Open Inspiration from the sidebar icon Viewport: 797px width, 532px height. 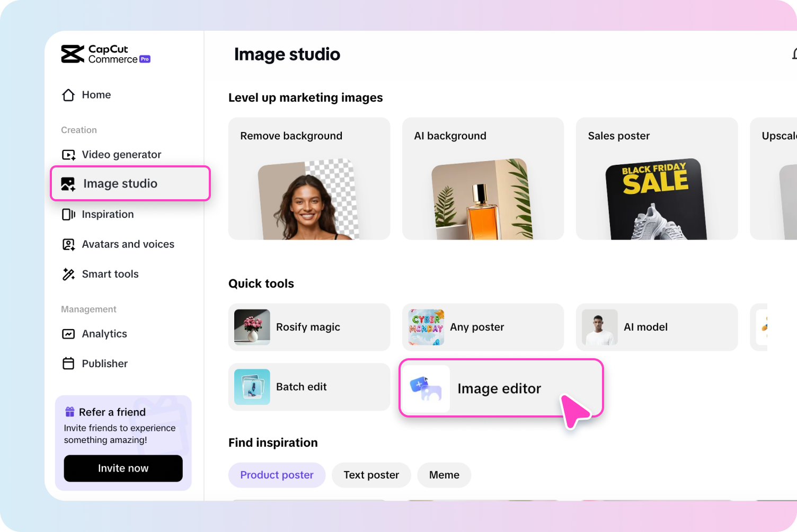tap(68, 214)
